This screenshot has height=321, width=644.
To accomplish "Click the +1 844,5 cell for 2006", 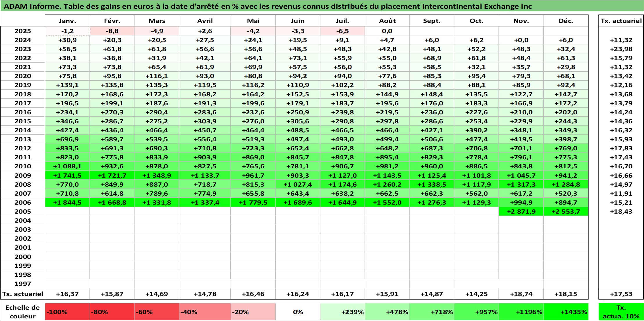I will click(x=67, y=203).
